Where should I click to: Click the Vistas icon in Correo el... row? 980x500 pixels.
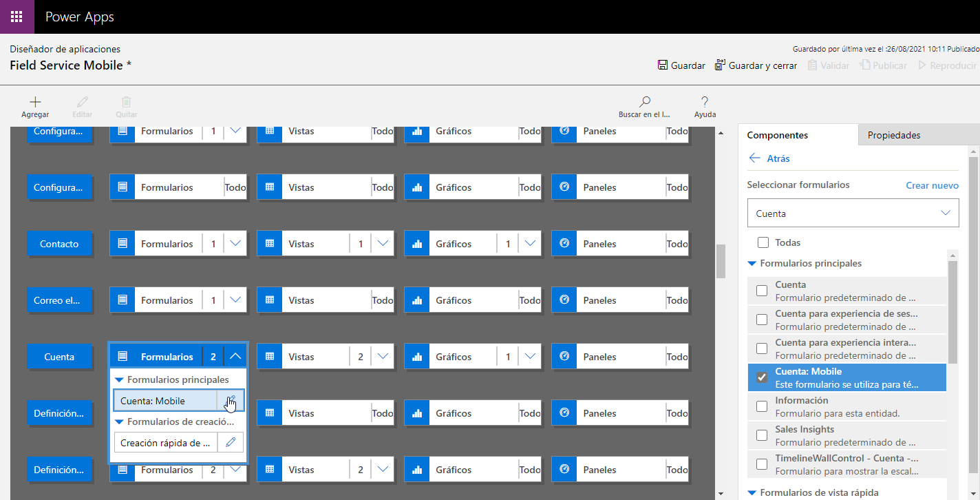[x=270, y=300]
